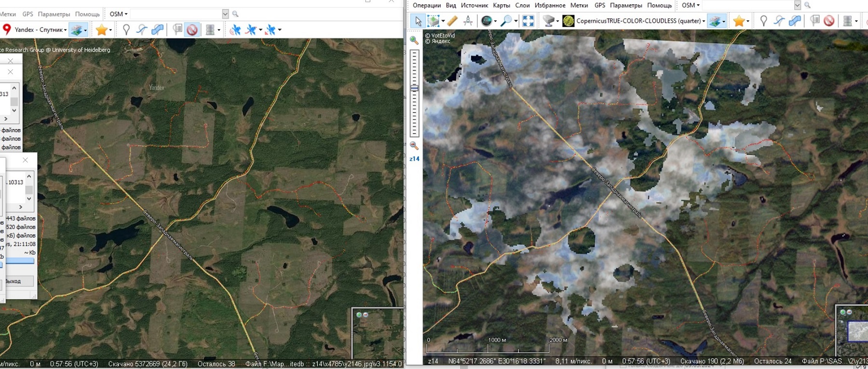Image resolution: width=868 pixels, height=369 pixels.
Task: Toggle full screen mode button
Action: coord(528,21)
